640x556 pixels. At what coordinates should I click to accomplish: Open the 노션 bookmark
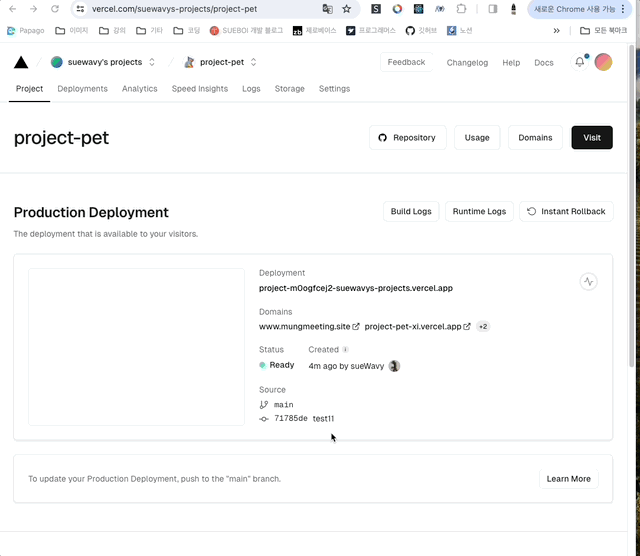[460, 31]
